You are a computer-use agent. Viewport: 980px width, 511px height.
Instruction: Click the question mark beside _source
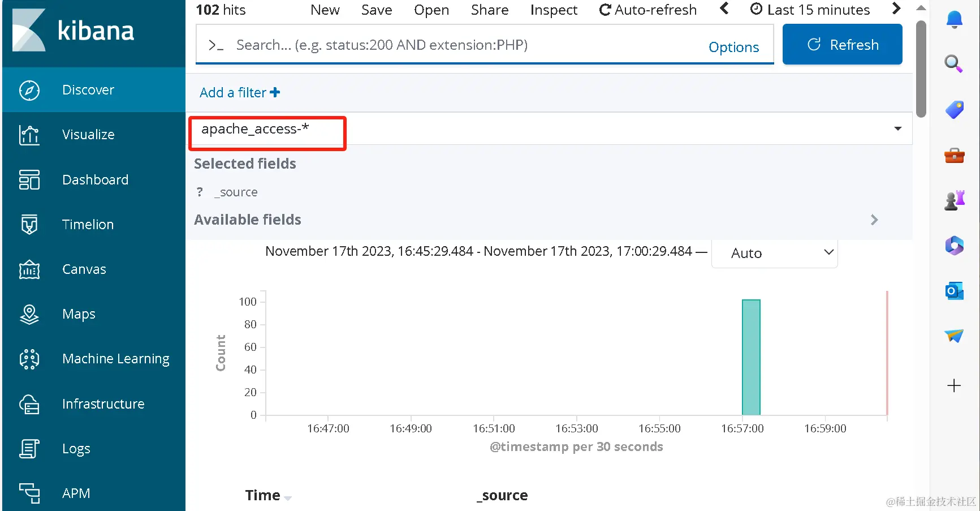click(200, 192)
